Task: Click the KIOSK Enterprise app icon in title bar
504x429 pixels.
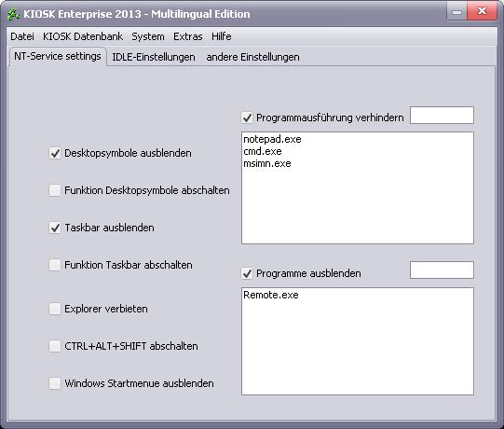Action: 14,14
